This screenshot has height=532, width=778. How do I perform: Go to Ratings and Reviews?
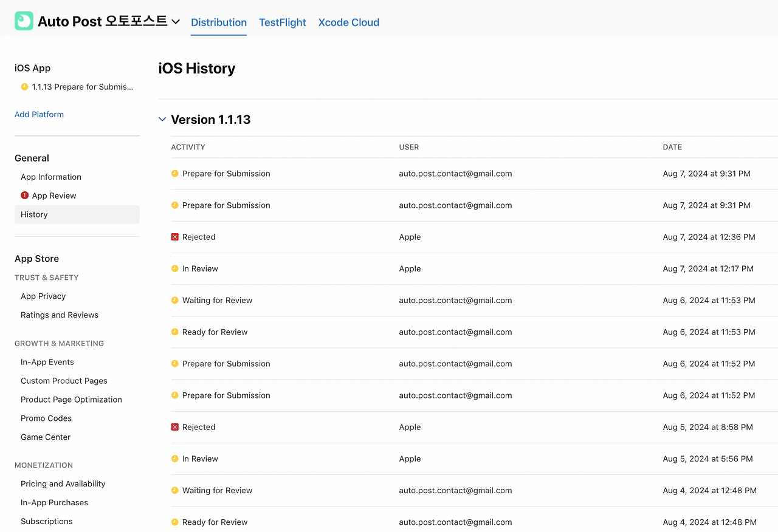pyautogui.click(x=60, y=315)
